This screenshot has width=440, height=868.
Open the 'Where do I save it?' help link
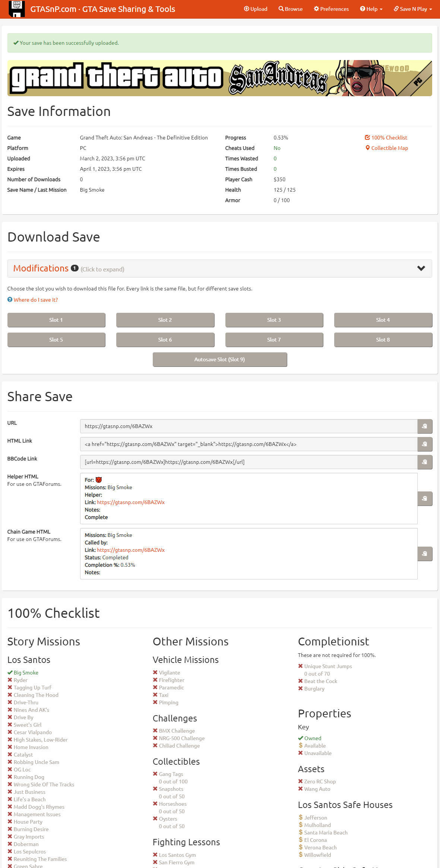click(36, 300)
